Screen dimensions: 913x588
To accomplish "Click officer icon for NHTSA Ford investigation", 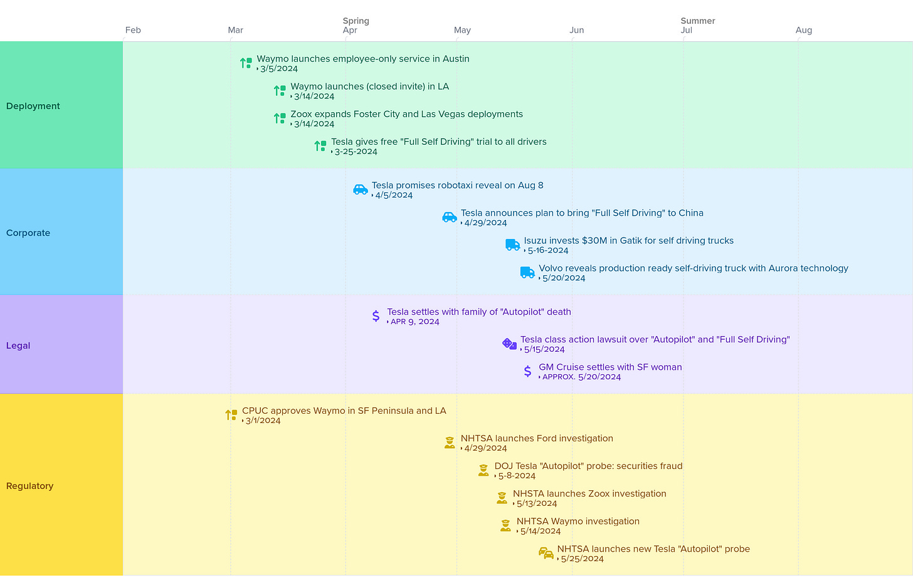I will coord(450,443).
